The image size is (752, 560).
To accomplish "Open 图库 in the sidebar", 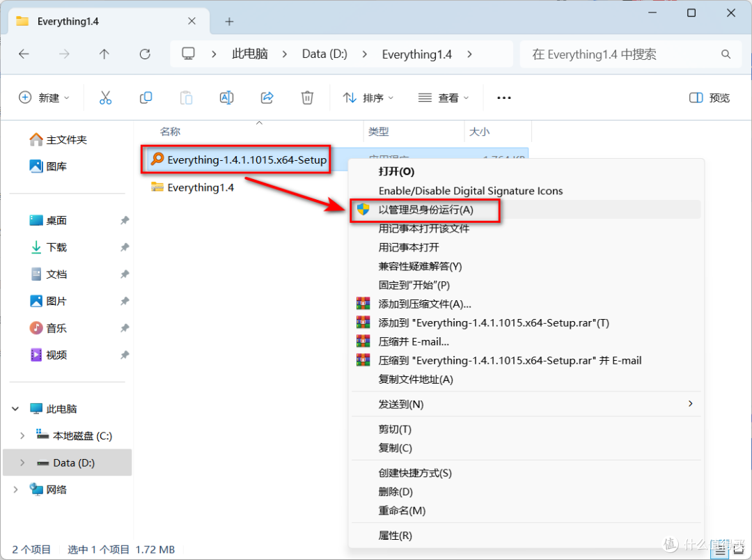I will [x=49, y=166].
